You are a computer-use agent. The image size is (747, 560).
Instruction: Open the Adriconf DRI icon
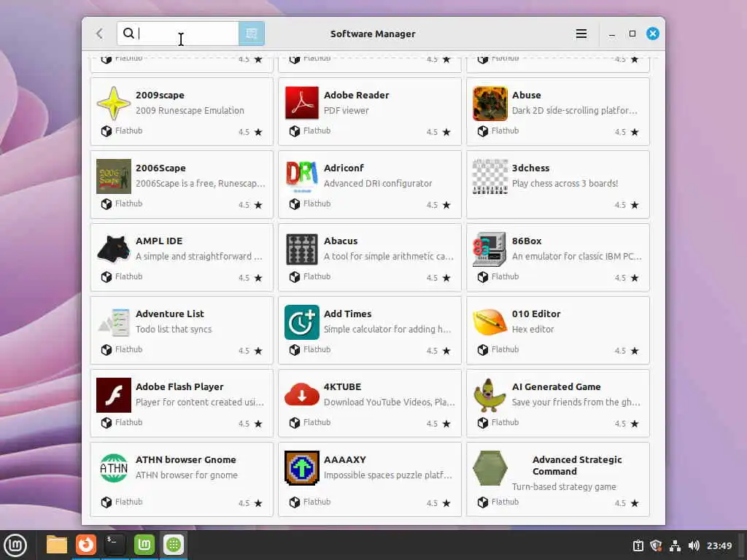coord(301,176)
